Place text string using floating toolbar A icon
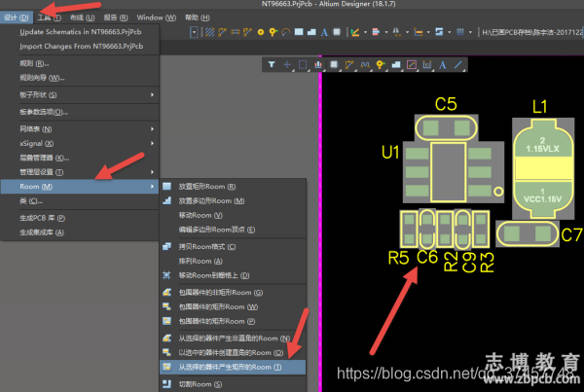This screenshot has width=584, height=392. (x=443, y=64)
